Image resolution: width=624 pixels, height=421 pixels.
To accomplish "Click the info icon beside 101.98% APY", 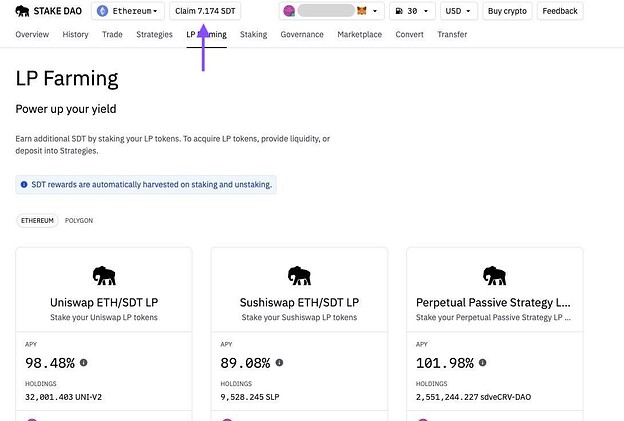I will pos(482,363).
